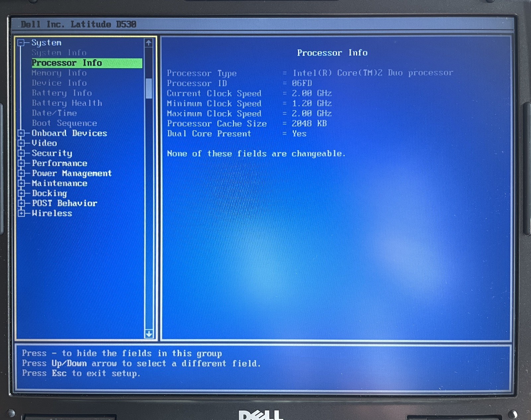
Task: Select the Security label
Action: 52,153
